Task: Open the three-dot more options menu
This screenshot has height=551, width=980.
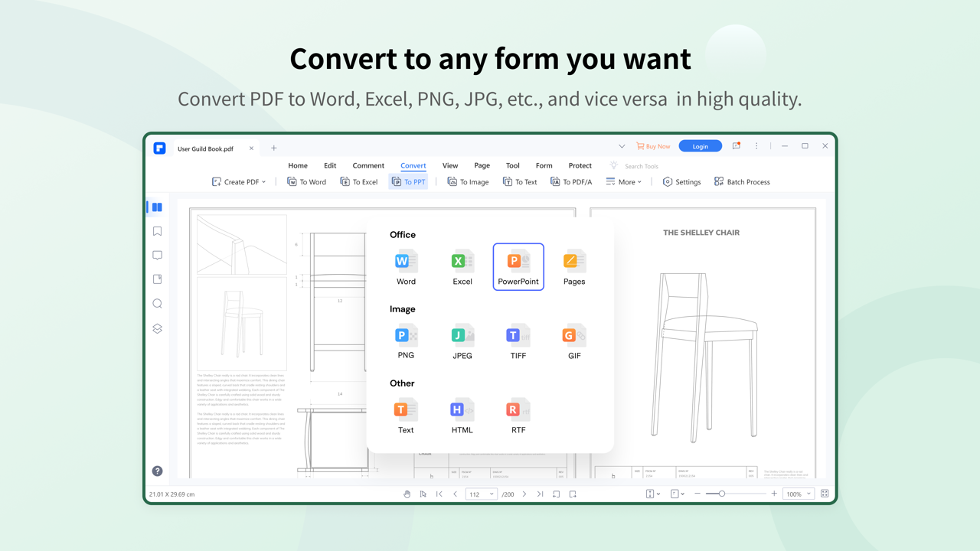Action: (756, 146)
